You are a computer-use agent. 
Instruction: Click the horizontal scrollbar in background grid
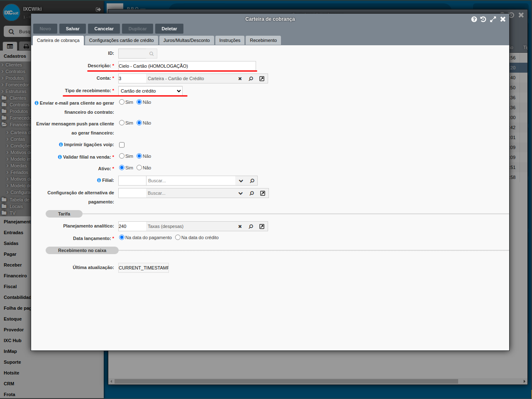[286, 381]
